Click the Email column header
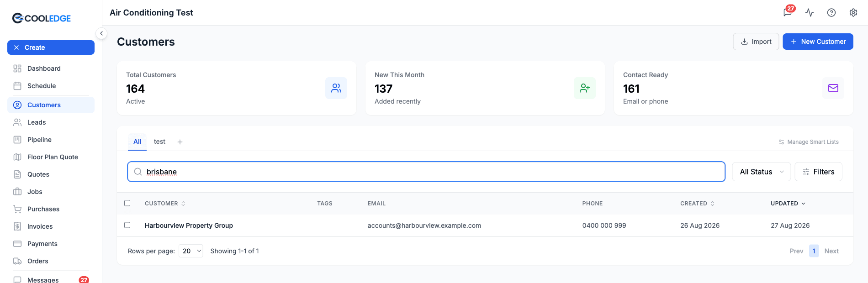The width and height of the screenshot is (868, 283). (376, 204)
